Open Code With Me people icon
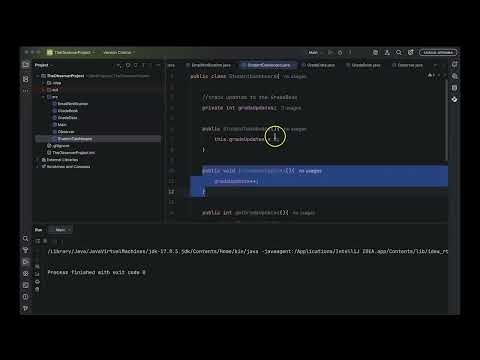480x360 pixels. pos(387,53)
